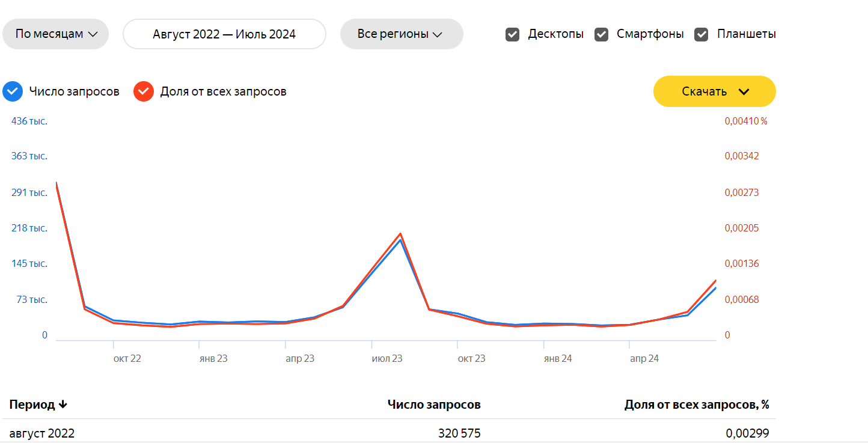Click the checkmark icon in 'Десктопы' box
Image resolution: width=868 pixels, height=446 pixels.
[x=512, y=34]
